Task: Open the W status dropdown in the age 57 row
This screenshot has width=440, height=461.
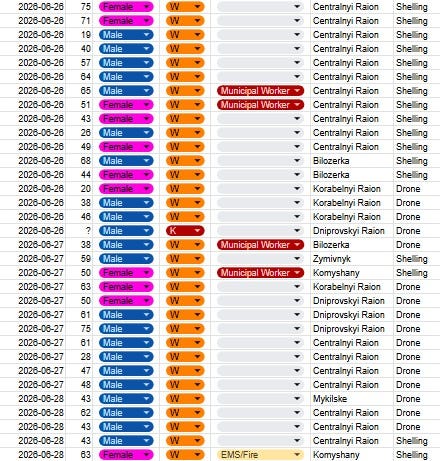Action: pos(185,63)
